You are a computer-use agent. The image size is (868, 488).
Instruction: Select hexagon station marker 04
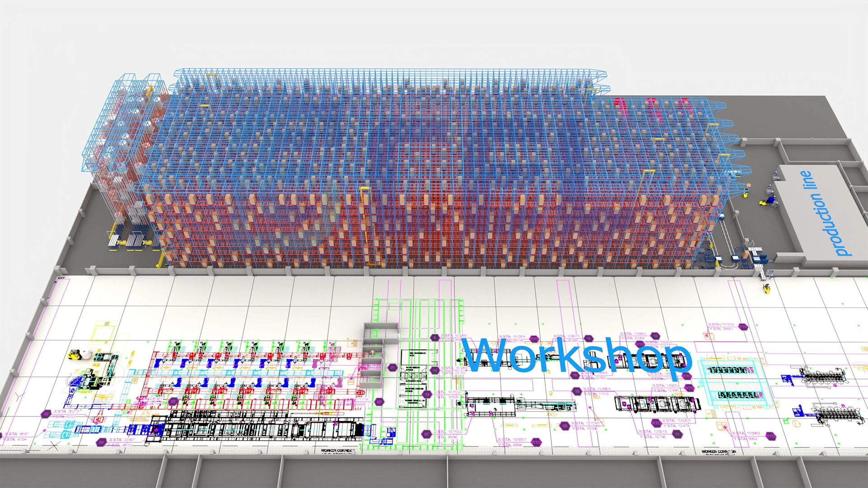tap(101, 442)
